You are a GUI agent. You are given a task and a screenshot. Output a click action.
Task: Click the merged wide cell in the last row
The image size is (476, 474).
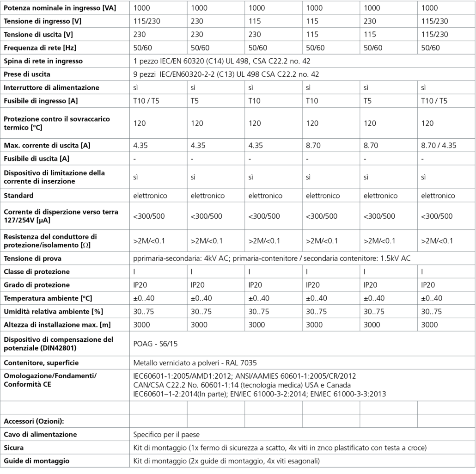click(x=302, y=461)
